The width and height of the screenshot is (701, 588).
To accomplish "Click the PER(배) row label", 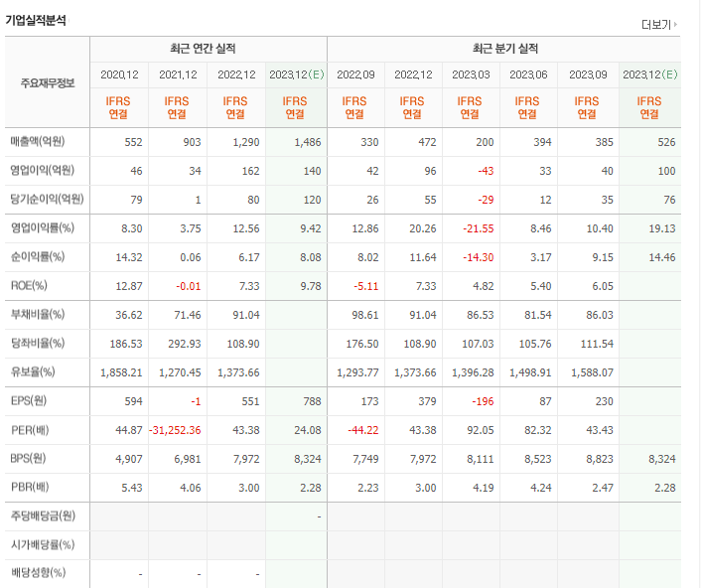I will [30, 430].
